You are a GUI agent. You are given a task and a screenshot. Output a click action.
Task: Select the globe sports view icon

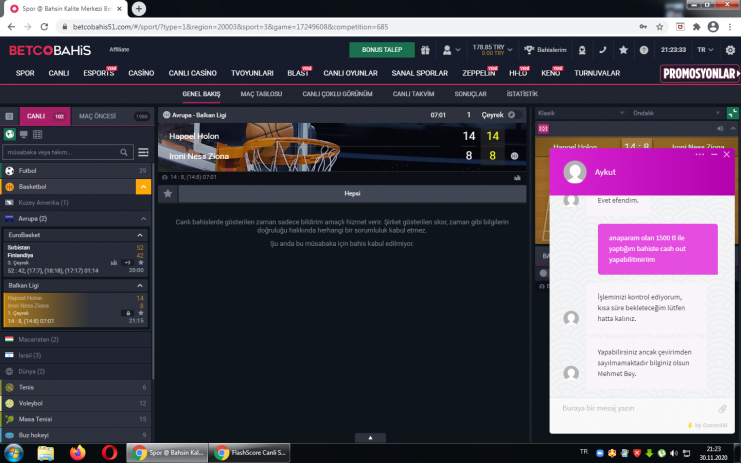tap(9, 134)
